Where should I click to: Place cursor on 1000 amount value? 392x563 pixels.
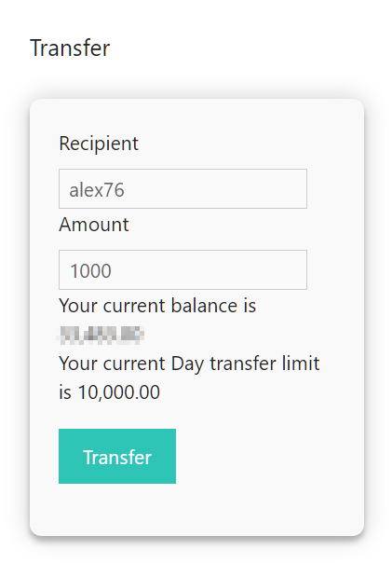pos(90,270)
